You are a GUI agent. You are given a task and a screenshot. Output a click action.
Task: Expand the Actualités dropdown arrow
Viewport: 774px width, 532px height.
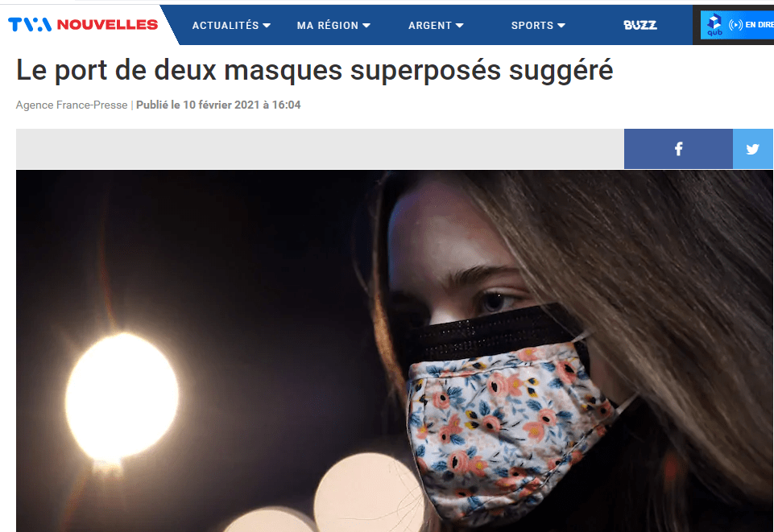coord(267,26)
